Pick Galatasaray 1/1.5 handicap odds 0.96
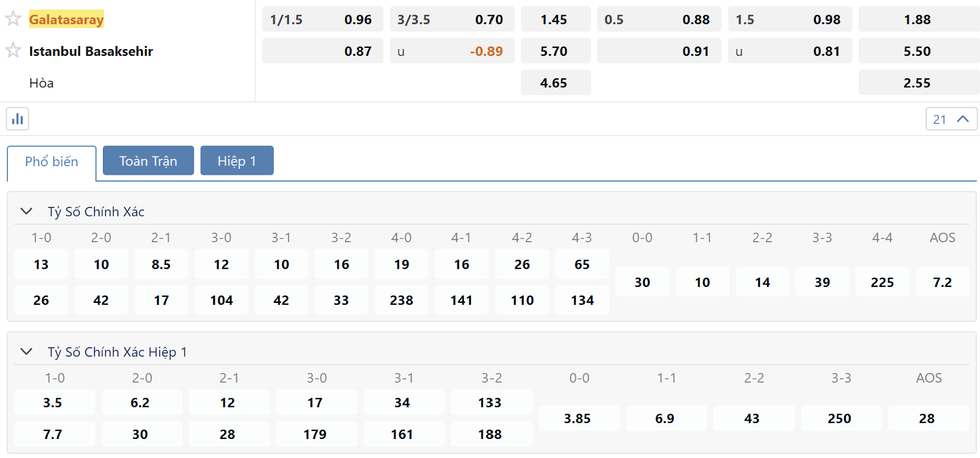 pyautogui.click(x=323, y=19)
